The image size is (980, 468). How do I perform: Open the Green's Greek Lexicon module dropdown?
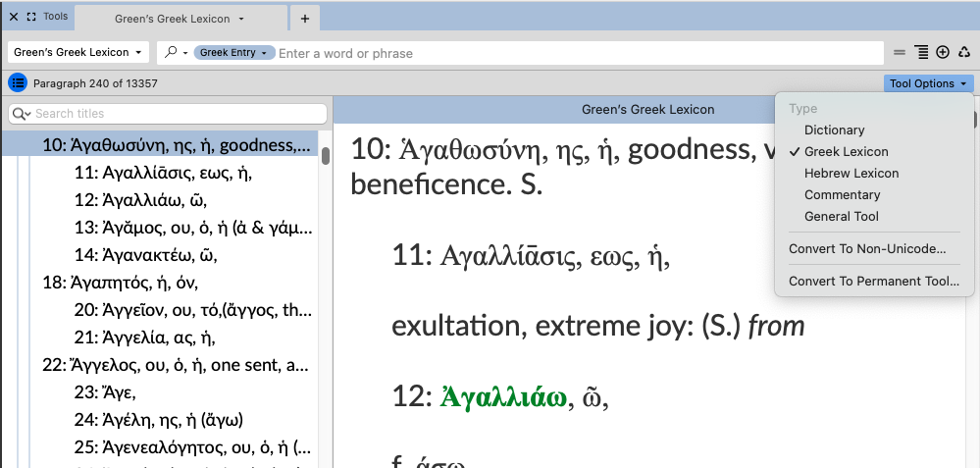[x=77, y=53]
